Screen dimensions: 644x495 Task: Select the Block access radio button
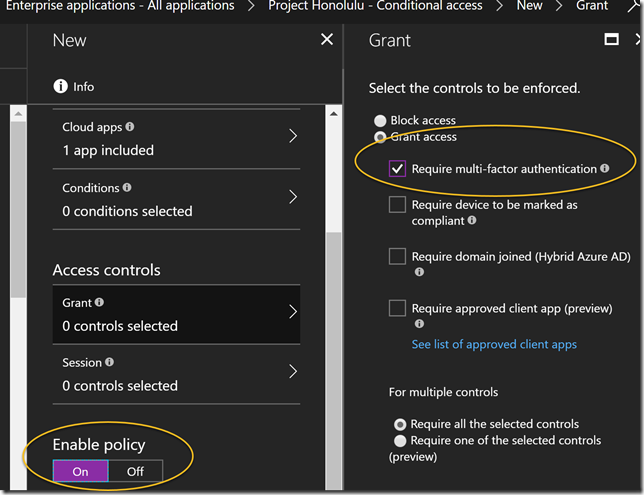point(380,121)
